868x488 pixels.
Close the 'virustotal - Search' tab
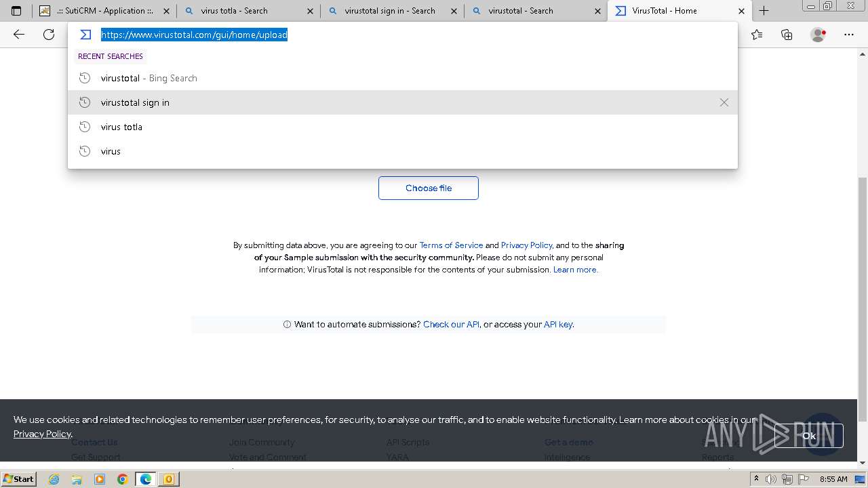[597, 11]
